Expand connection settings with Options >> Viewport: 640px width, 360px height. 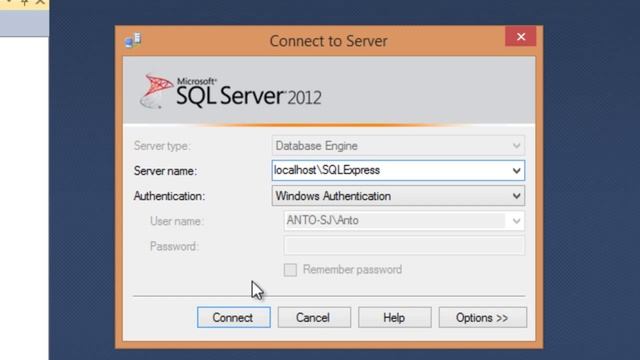coord(482,318)
